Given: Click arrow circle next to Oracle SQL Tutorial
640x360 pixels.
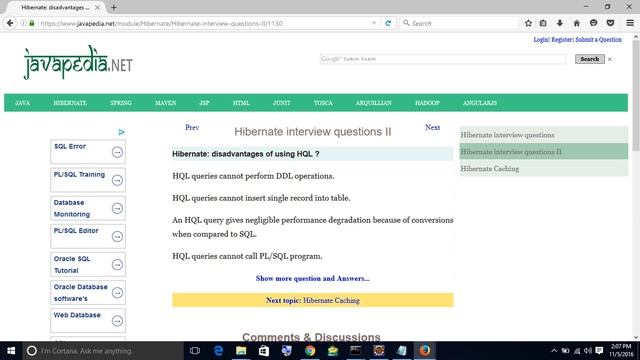Looking at the screenshot, I should [x=117, y=265].
